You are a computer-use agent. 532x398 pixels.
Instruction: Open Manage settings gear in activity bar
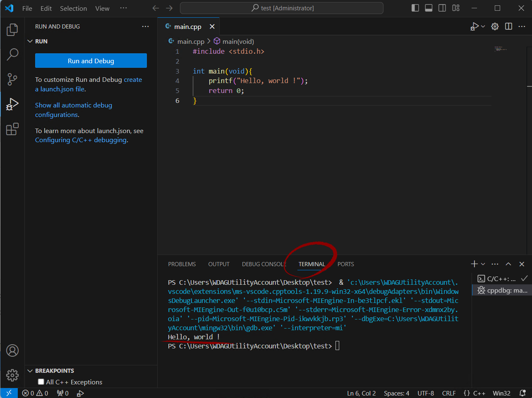(x=12, y=375)
